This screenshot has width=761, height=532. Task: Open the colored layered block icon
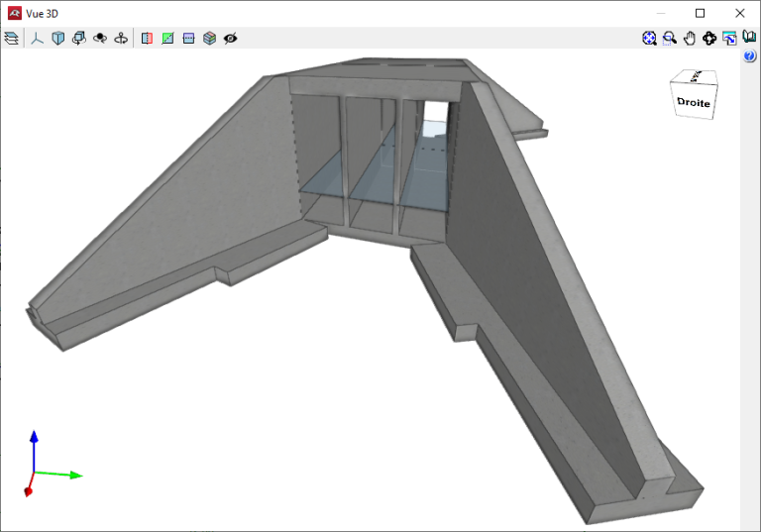coord(209,38)
